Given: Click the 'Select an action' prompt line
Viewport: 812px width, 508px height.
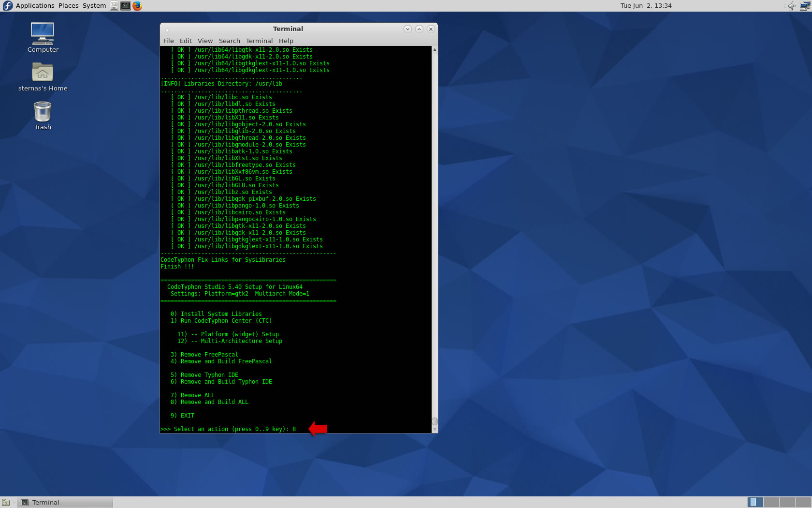Looking at the screenshot, I should (228, 429).
